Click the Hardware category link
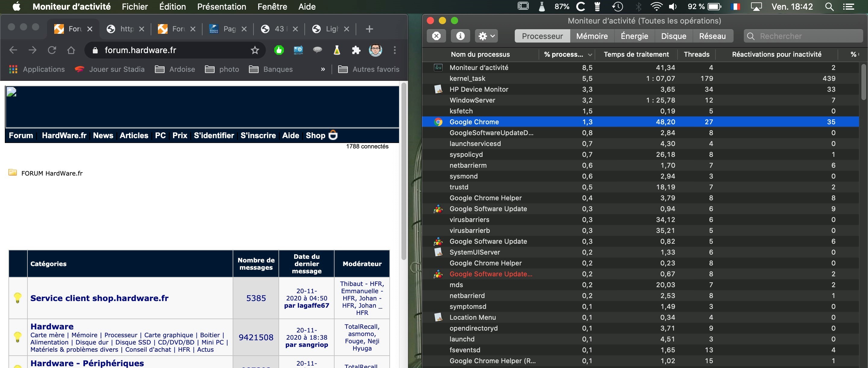 coord(52,326)
